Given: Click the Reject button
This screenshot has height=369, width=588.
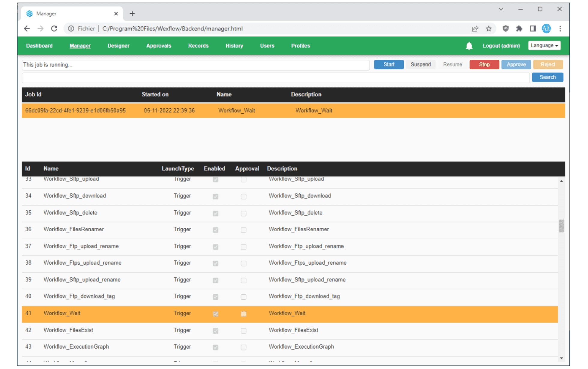Looking at the screenshot, I should point(548,64).
